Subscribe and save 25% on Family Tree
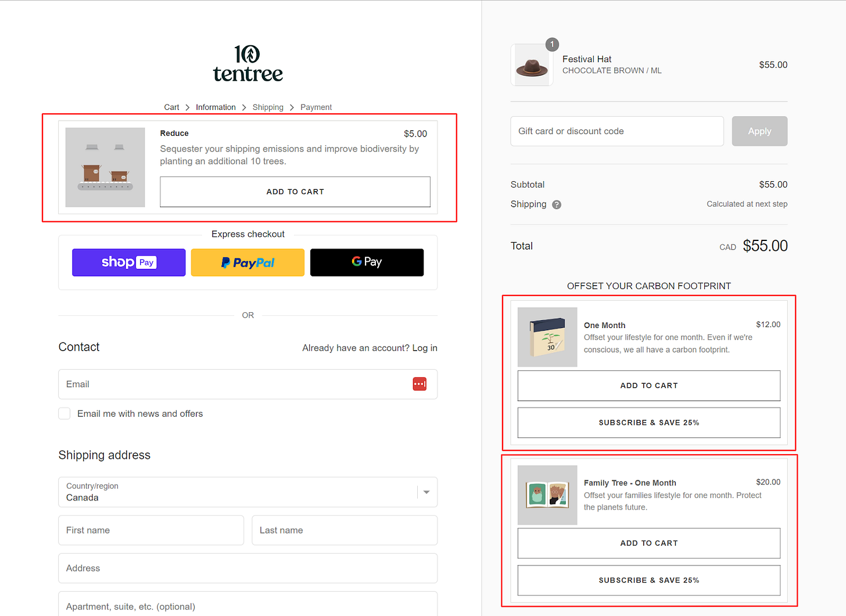Viewport: 846px width, 616px height. pos(649,581)
